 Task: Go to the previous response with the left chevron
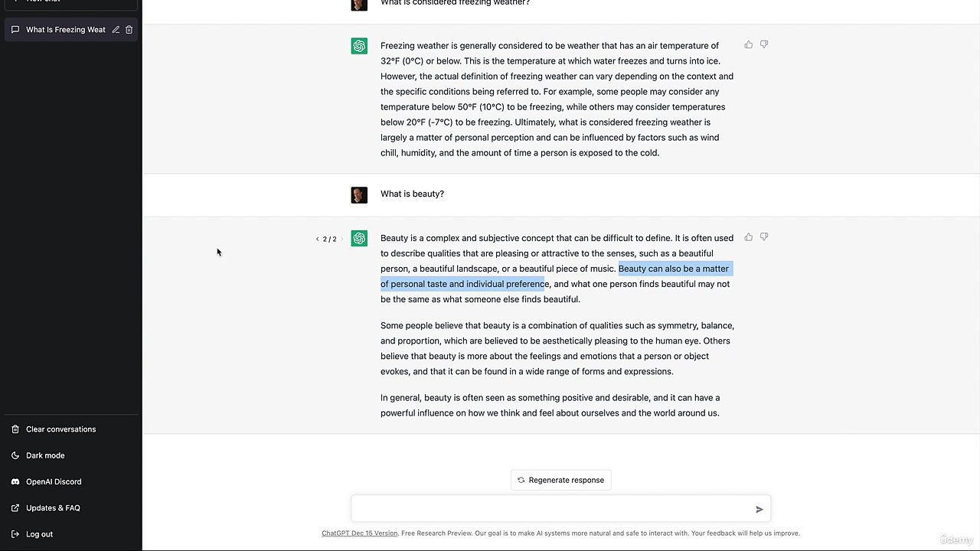coord(318,239)
